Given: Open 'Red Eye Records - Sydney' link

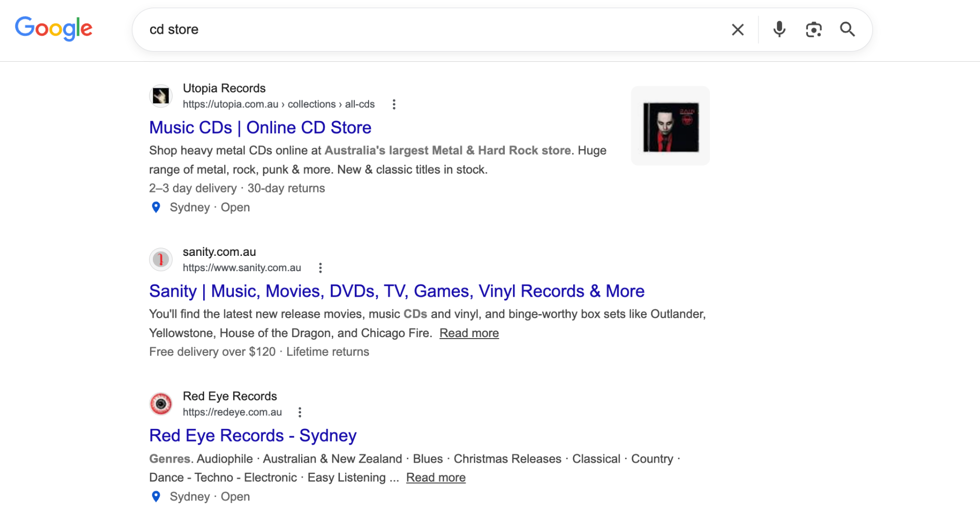Looking at the screenshot, I should [x=253, y=436].
